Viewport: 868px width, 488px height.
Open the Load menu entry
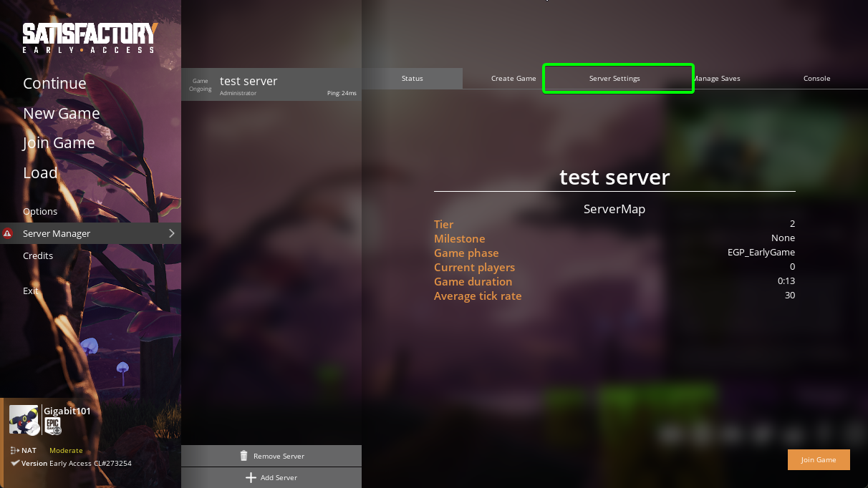40,172
